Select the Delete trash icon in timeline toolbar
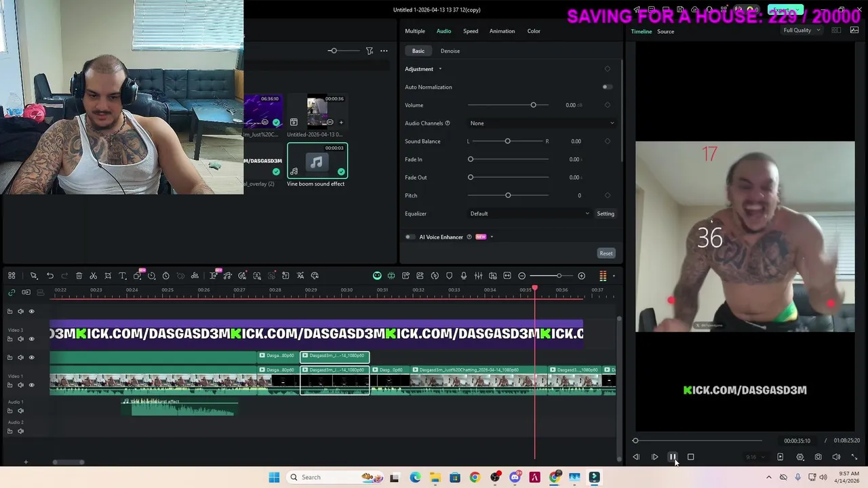The width and height of the screenshot is (868, 488). click(79, 276)
